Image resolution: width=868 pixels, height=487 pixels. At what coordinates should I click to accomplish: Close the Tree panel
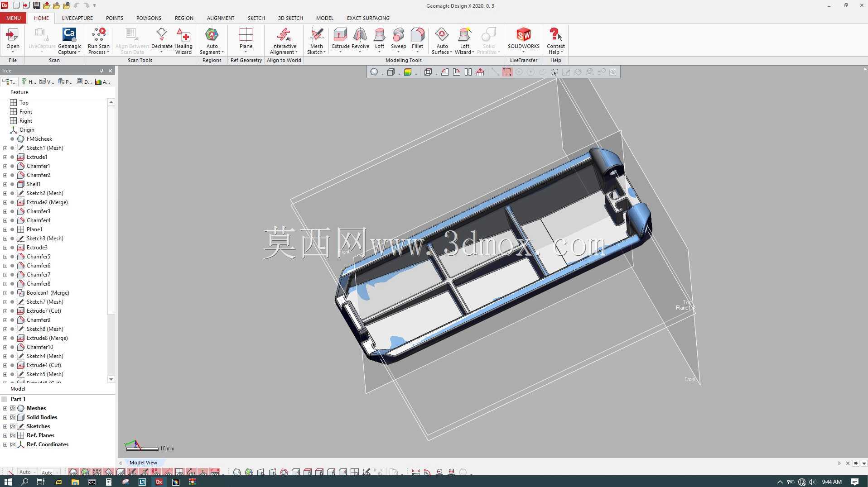(x=110, y=71)
